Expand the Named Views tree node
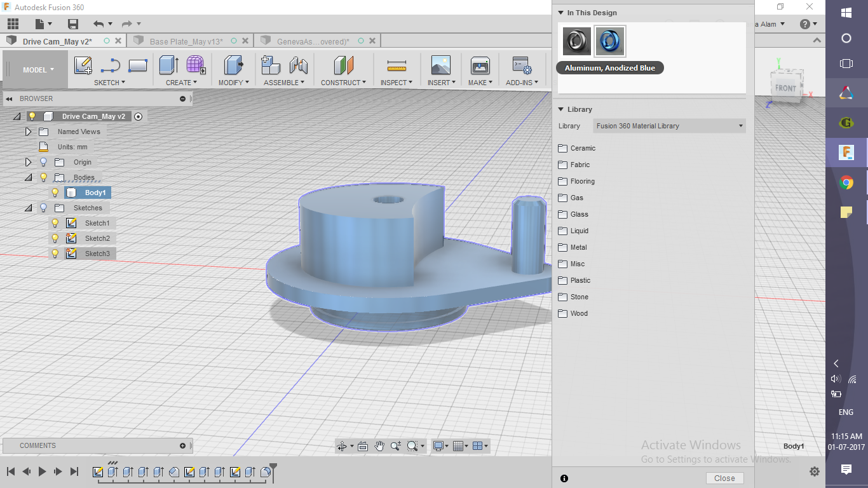This screenshot has width=868, height=488. click(x=28, y=132)
